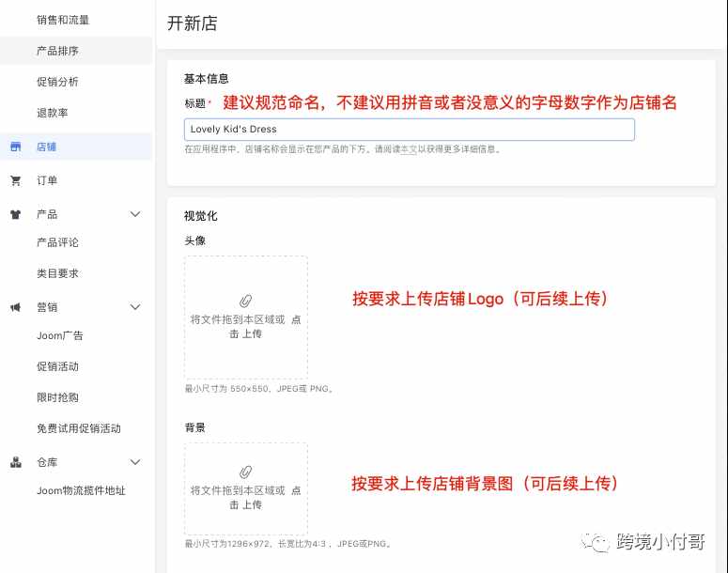The height and width of the screenshot is (573, 728).
Task: Click the 最小尺寸为 550×550 hint text
Action: click(259, 389)
